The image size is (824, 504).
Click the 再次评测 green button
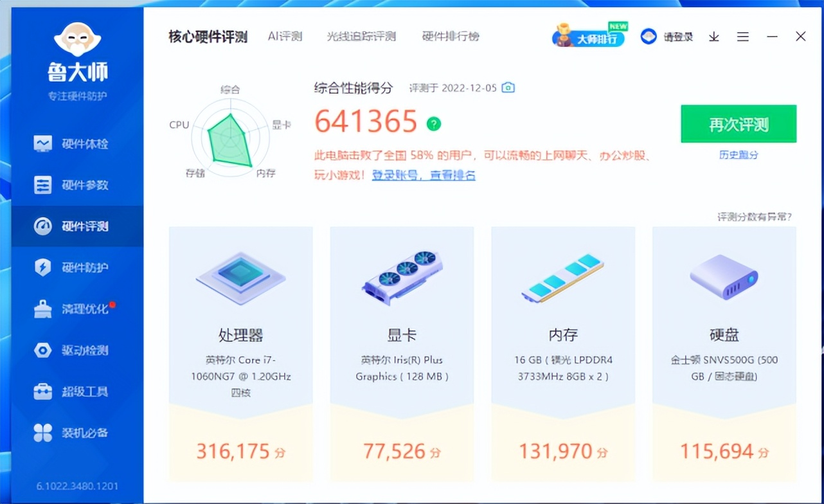(738, 123)
